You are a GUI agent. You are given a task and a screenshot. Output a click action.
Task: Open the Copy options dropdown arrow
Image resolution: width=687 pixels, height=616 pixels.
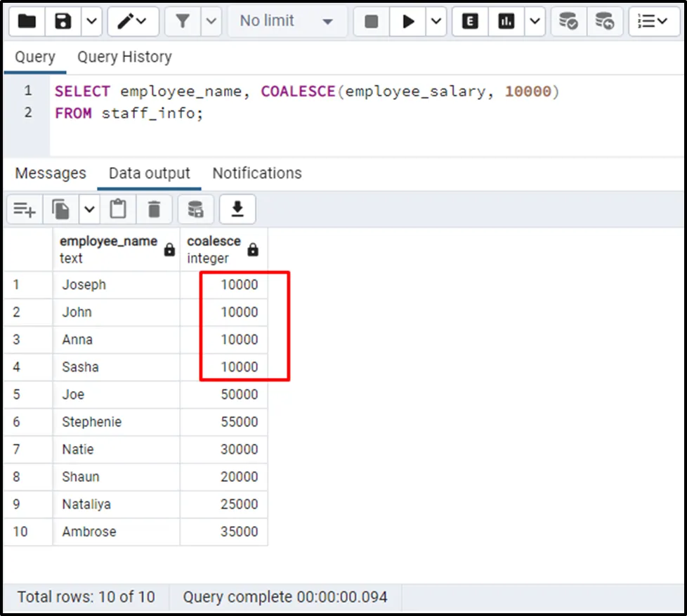click(89, 209)
